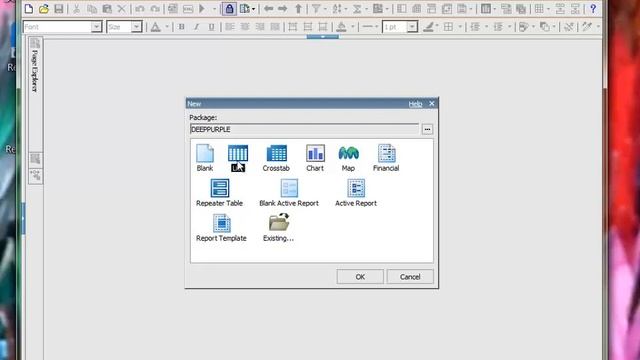Image resolution: width=640 pixels, height=360 pixels.
Task: Expand the Run report options arrow
Action: click(x=214, y=9)
